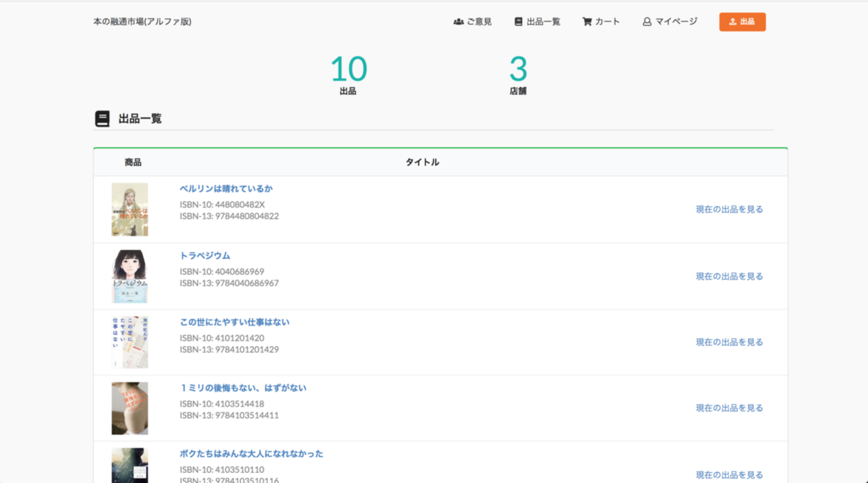Open the ボクたちはみんな大人になれなかった title link

251,454
